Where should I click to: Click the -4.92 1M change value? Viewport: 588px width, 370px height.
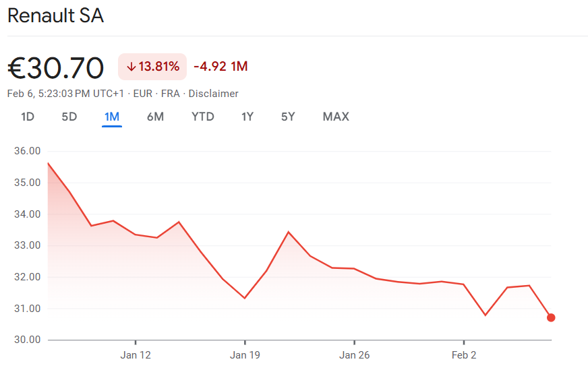[220, 67]
